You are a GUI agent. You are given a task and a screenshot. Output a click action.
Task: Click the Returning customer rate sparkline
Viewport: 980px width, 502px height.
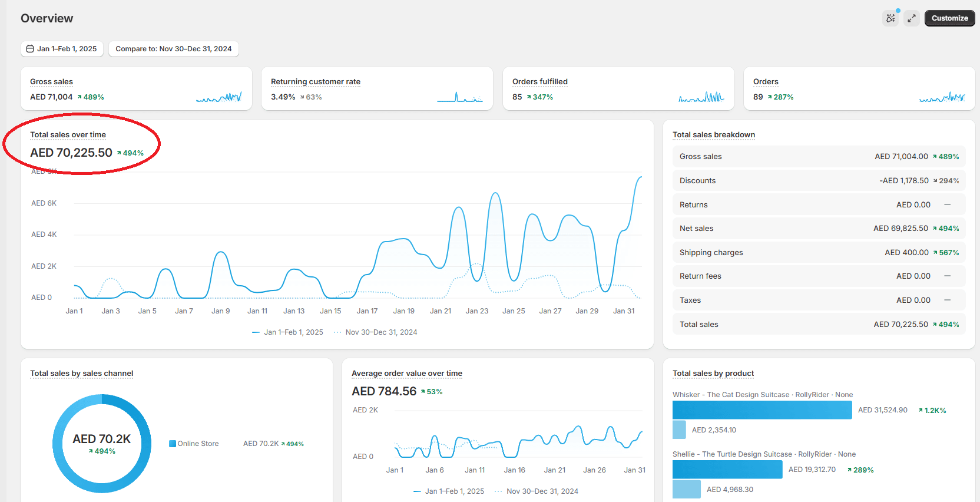click(x=460, y=97)
